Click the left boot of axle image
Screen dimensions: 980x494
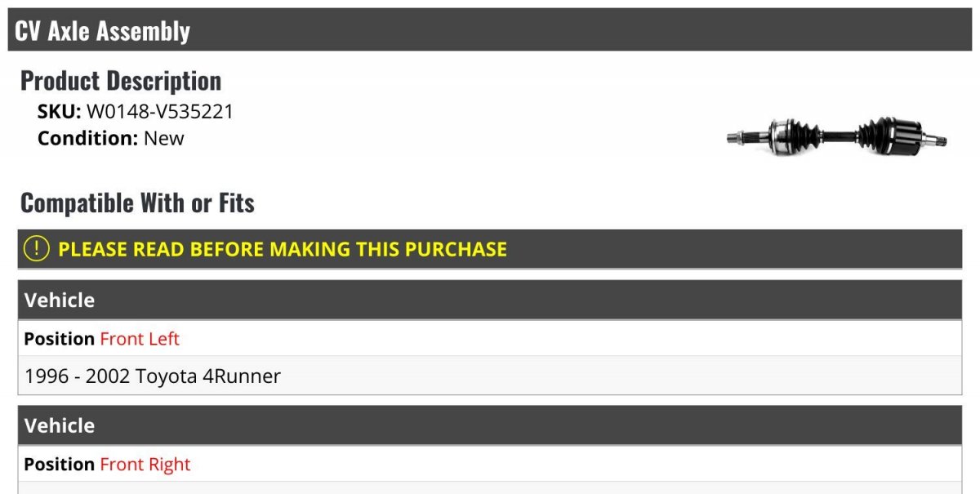803,134
